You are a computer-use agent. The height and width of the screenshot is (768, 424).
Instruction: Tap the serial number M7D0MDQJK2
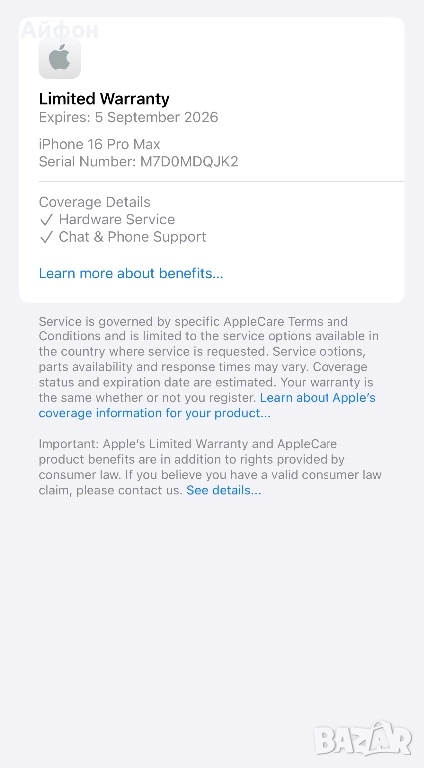coord(189,162)
